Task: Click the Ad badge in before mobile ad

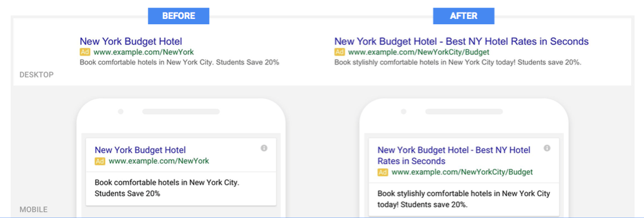Action: pyautogui.click(x=100, y=161)
